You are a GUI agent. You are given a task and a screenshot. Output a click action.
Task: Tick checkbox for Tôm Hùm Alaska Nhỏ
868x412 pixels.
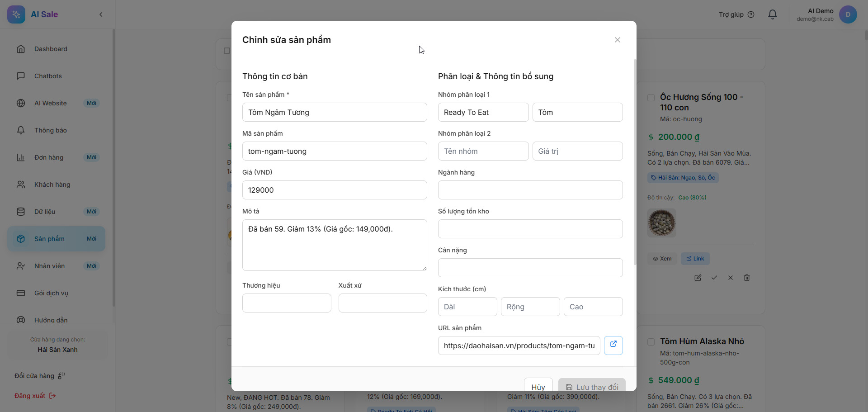tap(651, 342)
